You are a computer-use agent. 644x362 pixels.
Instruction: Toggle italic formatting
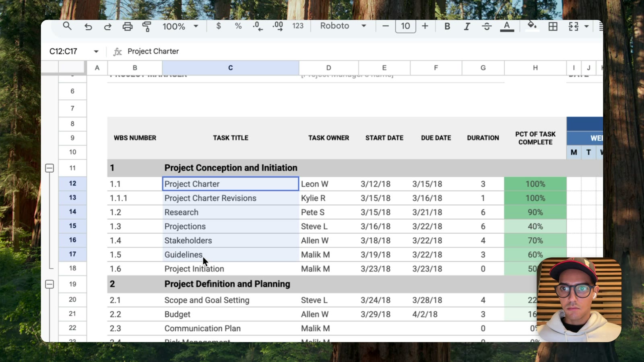467,26
